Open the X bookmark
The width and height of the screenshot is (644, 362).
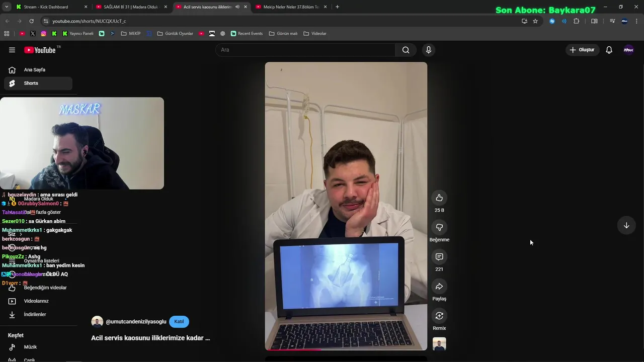(33, 34)
